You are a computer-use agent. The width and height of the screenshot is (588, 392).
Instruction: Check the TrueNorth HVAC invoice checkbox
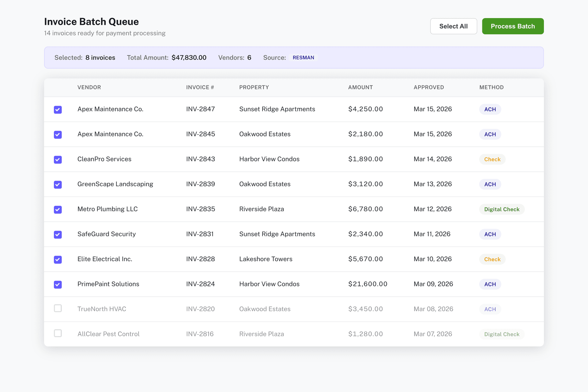(58, 308)
